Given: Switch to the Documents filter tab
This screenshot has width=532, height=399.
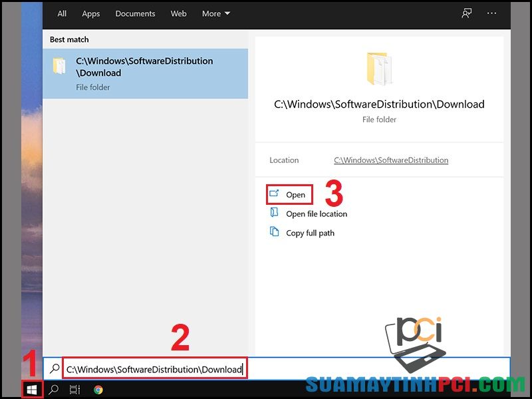Looking at the screenshot, I should [x=135, y=14].
